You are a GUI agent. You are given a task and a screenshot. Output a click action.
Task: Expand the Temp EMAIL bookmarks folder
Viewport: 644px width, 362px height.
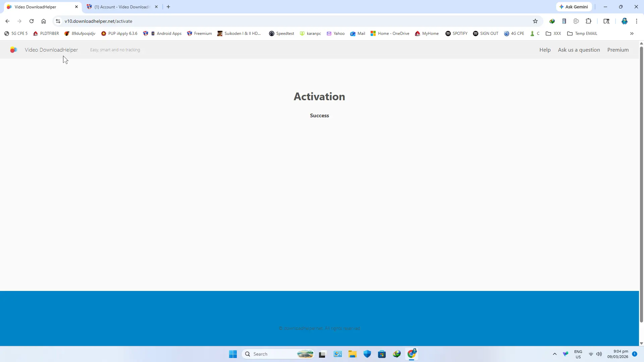pos(582,34)
